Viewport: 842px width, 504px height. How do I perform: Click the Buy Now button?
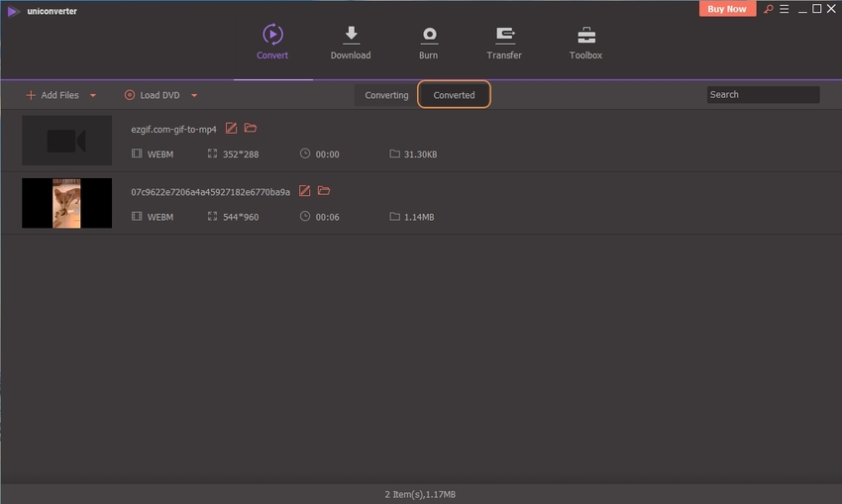(x=727, y=9)
